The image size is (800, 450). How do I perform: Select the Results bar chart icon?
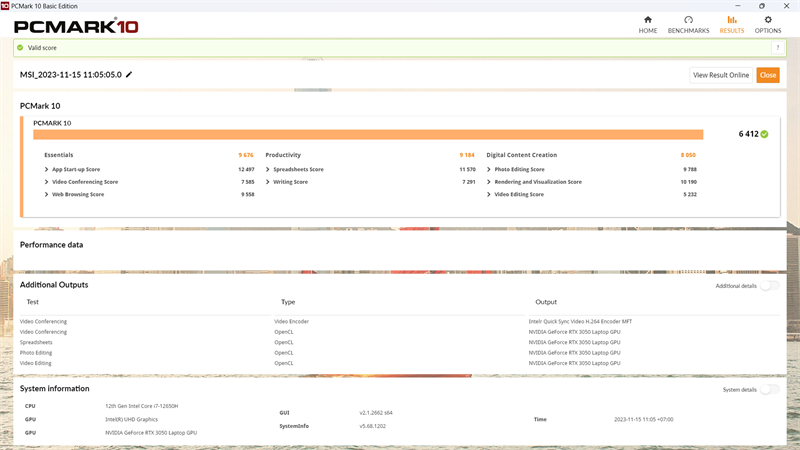[x=732, y=20]
